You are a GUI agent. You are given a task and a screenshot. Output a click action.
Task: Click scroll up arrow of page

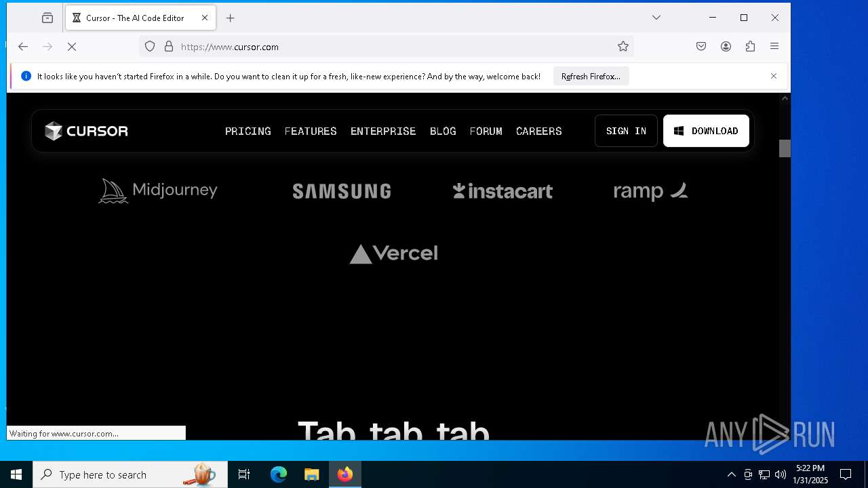785,98
